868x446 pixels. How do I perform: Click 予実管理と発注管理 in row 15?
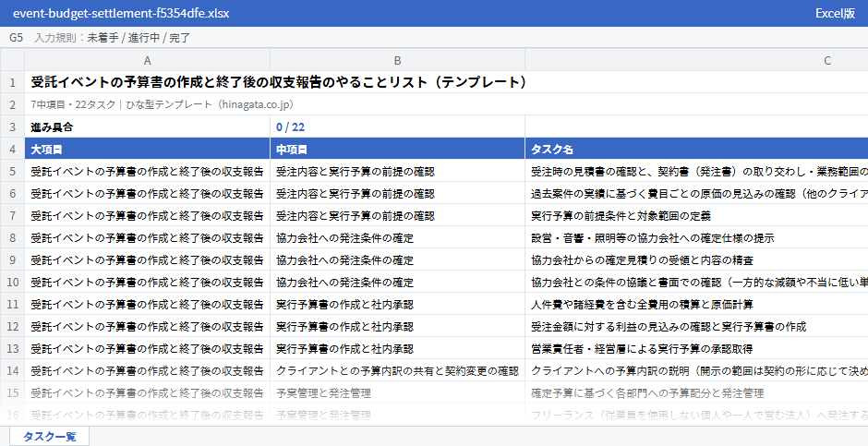click(x=397, y=392)
